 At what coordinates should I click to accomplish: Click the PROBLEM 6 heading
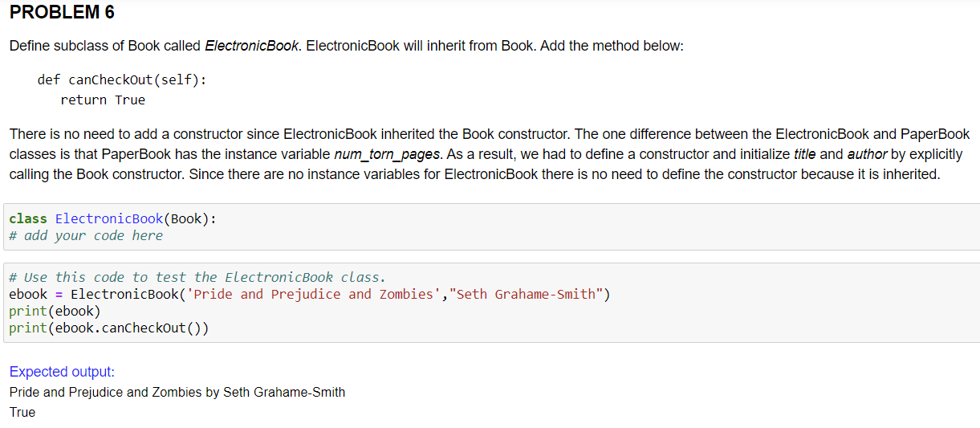point(62,13)
